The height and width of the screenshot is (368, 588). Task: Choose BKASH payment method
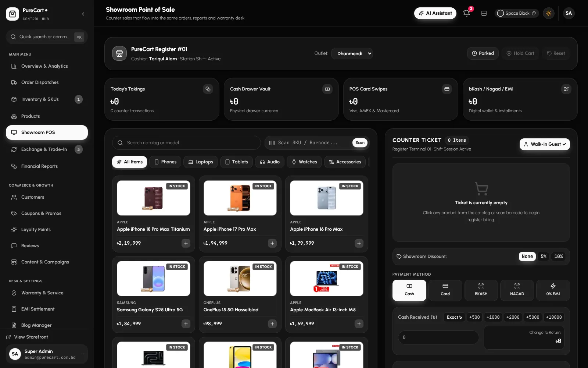481,290
